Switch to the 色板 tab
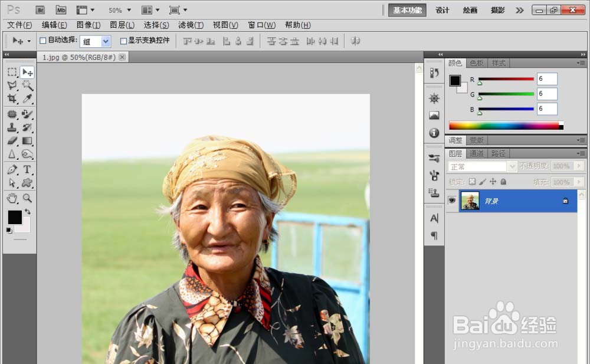The height and width of the screenshot is (364, 590). point(477,63)
